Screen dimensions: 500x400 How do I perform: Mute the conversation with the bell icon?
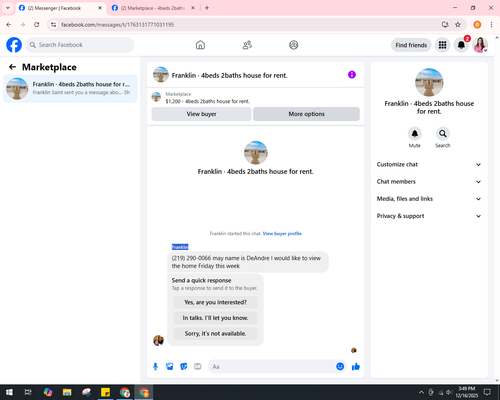tap(415, 134)
